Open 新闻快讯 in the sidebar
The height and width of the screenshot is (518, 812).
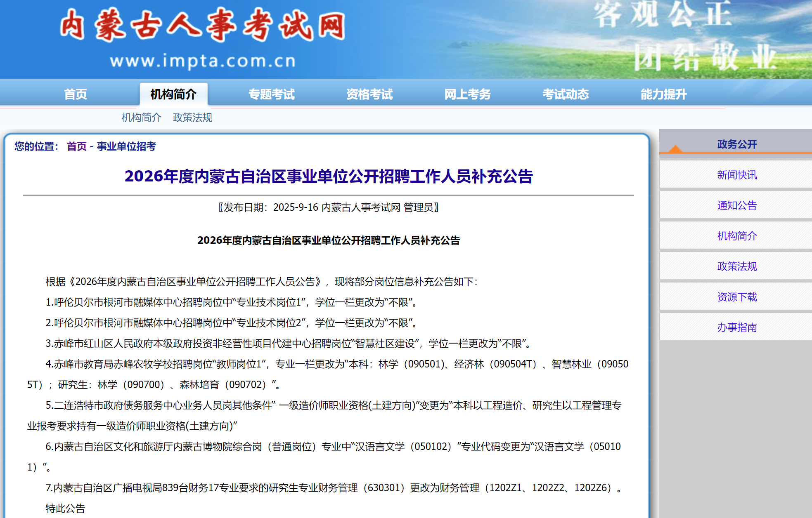[x=737, y=175]
